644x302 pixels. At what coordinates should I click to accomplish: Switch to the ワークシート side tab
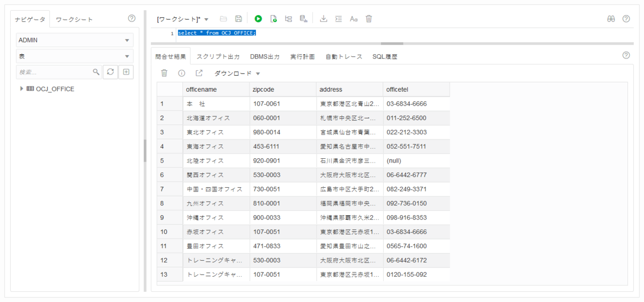click(x=75, y=19)
